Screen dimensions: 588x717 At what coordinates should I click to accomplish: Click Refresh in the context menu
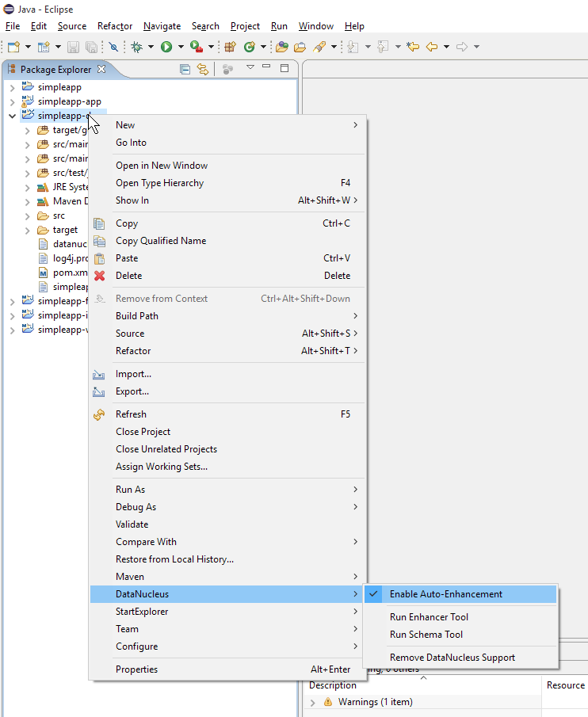click(227, 414)
